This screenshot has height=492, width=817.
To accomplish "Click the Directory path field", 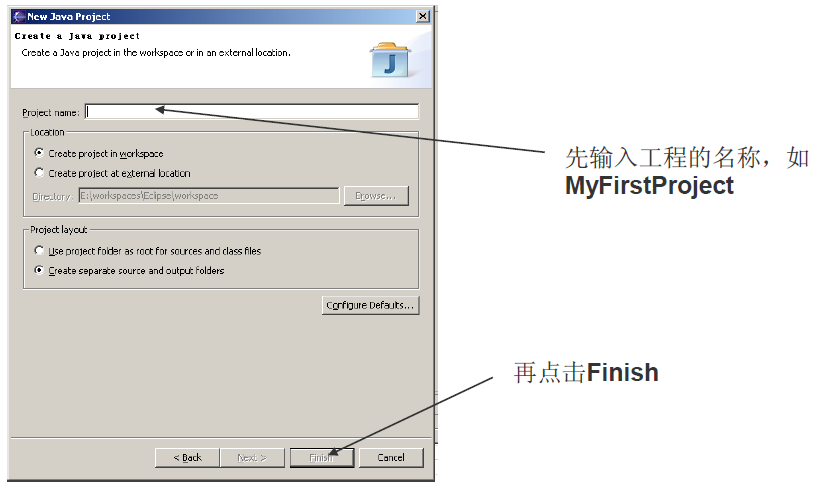I will [208, 196].
